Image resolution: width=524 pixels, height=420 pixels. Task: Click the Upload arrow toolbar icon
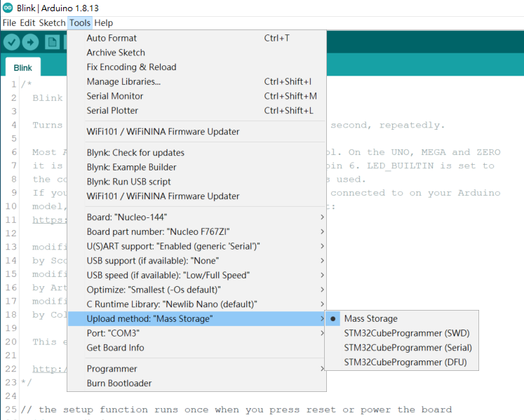pos(30,42)
